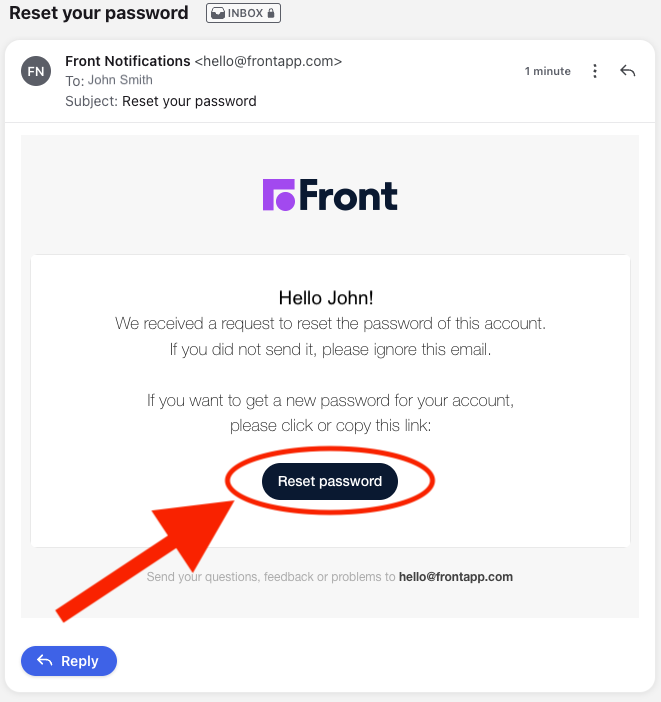Click the arrow icon inside the Reply button
The width and height of the screenshot is (661, 702).
(44, 661)
